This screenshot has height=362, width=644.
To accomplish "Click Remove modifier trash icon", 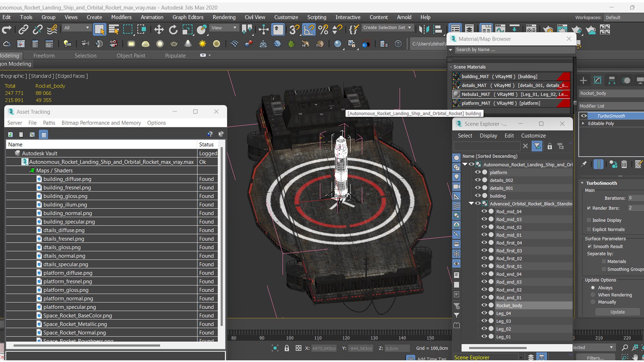I will pos(624,164).
